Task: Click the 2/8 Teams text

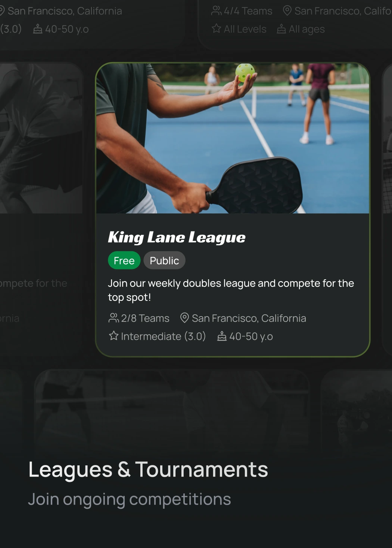Action: pyautogui.click(x=145, y=318)
